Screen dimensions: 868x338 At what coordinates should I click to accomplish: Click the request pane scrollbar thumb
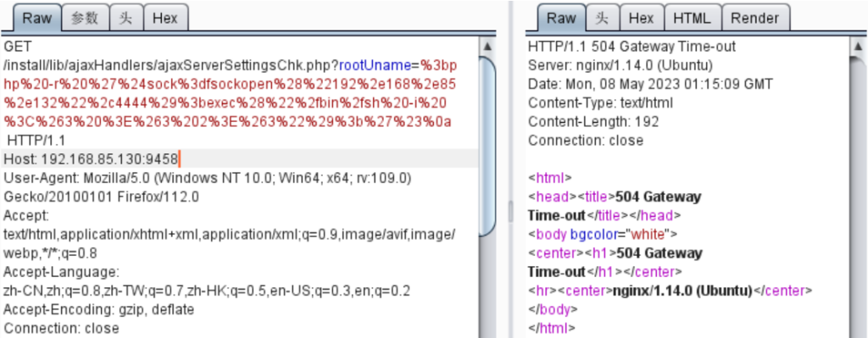tap(487, 146)
